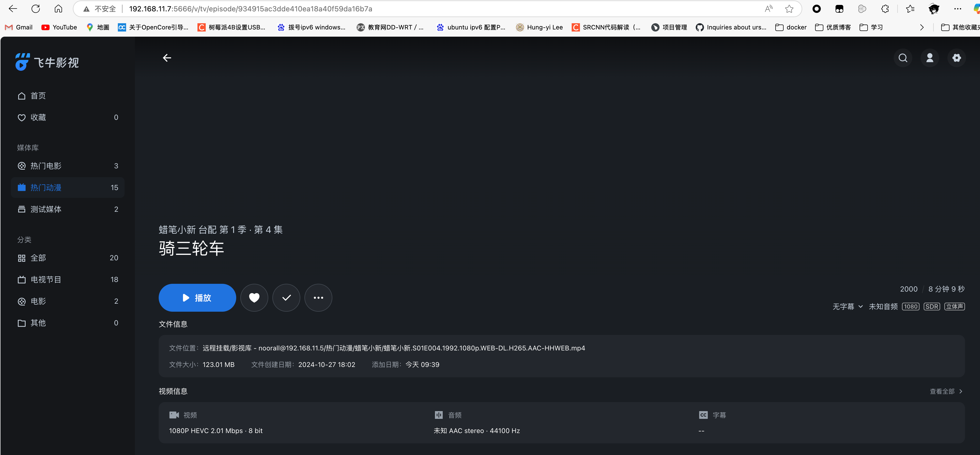Screen dimensions: 980x455
Task: Open the more options ellipsis button
Action: [318, 298]
